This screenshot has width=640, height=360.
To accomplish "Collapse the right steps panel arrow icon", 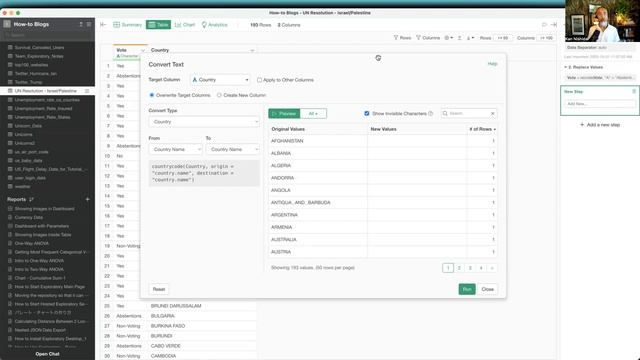I will point(553,25).
